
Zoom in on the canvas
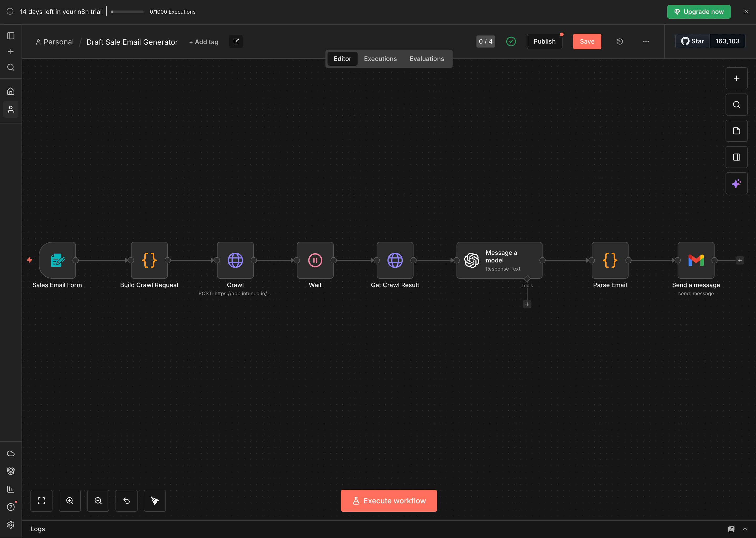(70, 500)
